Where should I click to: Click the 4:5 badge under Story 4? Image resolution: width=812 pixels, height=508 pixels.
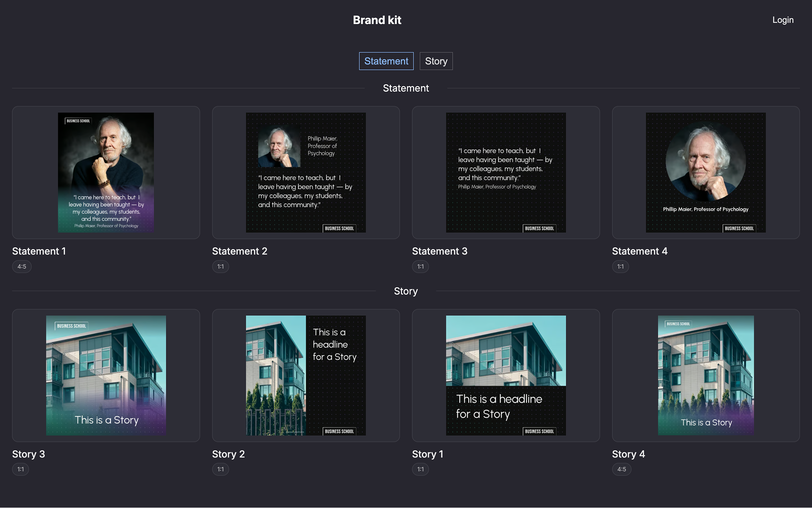pos(621,469)
